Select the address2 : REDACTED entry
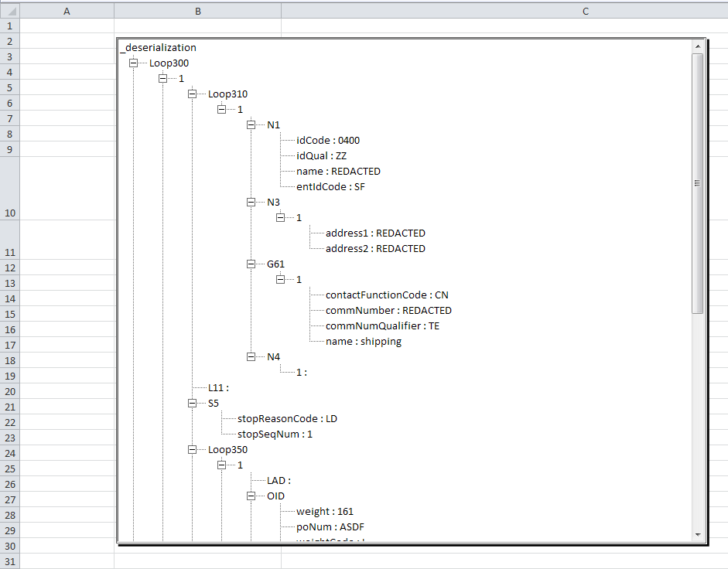The height and width of the screenshot is (569, 728). click(375, 248)
